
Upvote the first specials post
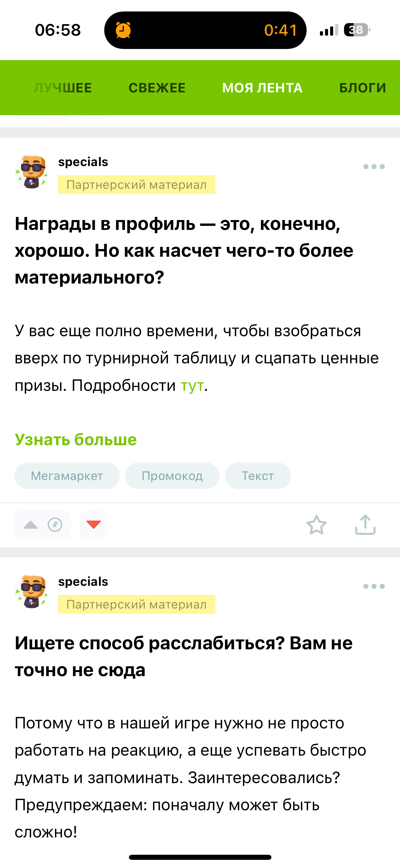tap(31, 525)
